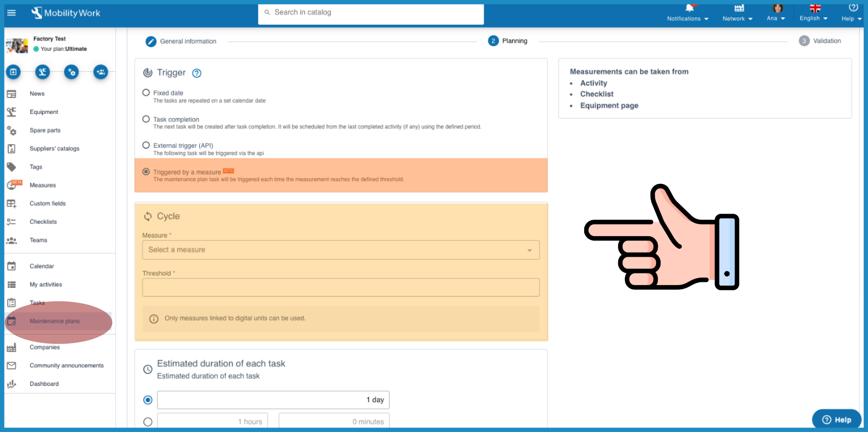Screen dimensions: 868x432
Task: Click the hamburger menu icon
Action: 11,13
